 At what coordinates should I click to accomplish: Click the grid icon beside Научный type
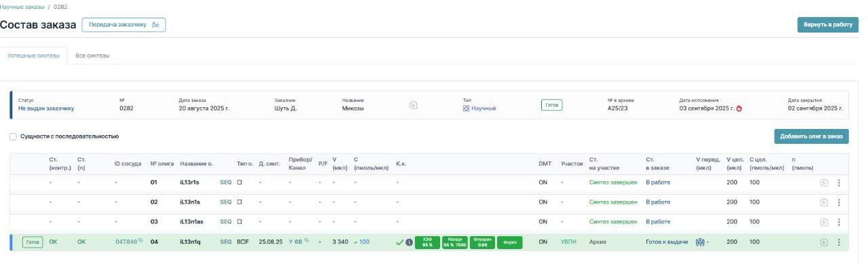467,109
